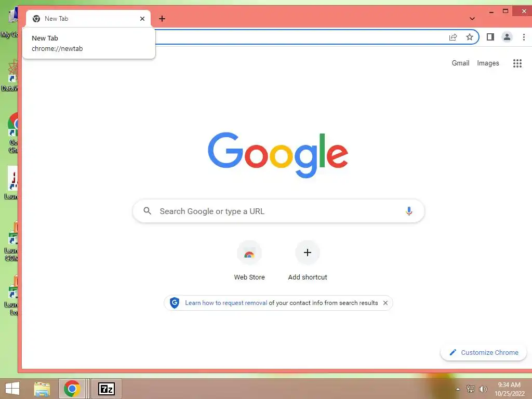Image resolution: width=532 pixels, height=399 pixels.
Task: Open Learn how to request removal link
Action: coord(226,303)
